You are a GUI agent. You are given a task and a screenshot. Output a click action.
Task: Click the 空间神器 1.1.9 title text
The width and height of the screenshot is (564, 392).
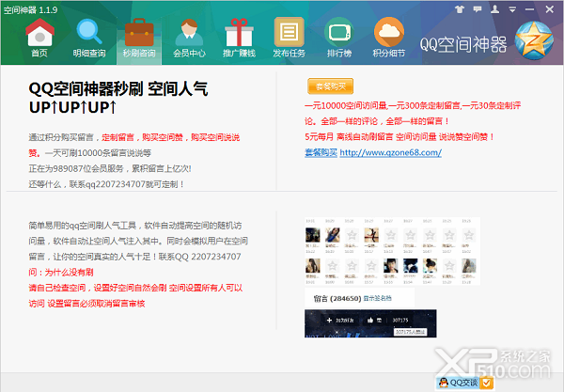tap(31, 9)
